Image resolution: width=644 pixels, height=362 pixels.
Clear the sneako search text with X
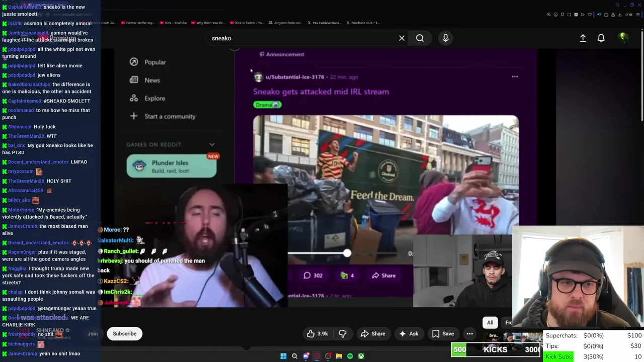click(x=401, y=38)
